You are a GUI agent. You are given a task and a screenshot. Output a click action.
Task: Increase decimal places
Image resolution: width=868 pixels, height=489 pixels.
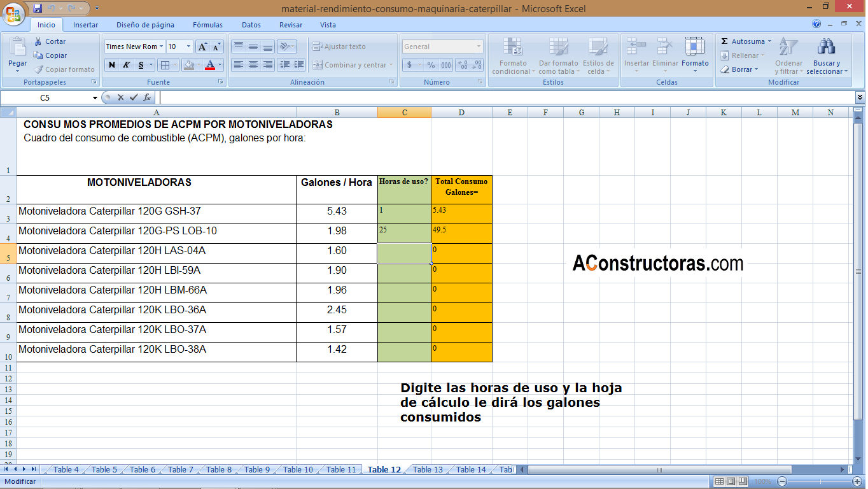(463, 65)
